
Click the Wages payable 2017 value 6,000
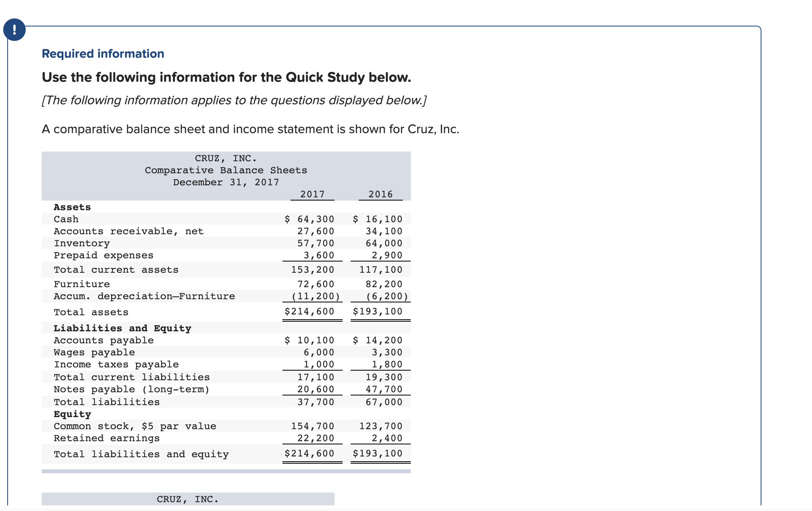[319, 352]
